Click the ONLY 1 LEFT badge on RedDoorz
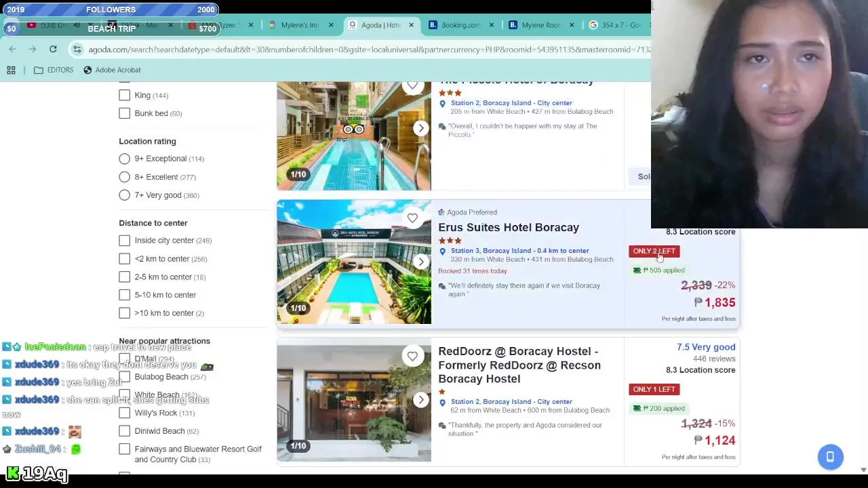 click(654, 390)
